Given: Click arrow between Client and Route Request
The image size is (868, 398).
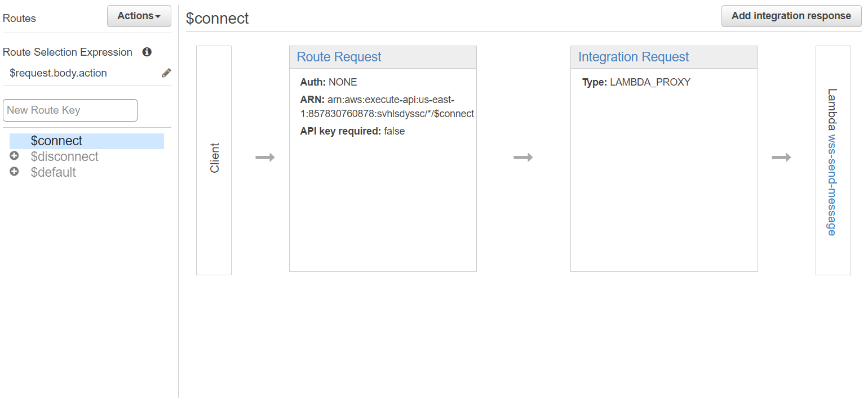Looking at the screenshot, I should click(x=265, y=157).
